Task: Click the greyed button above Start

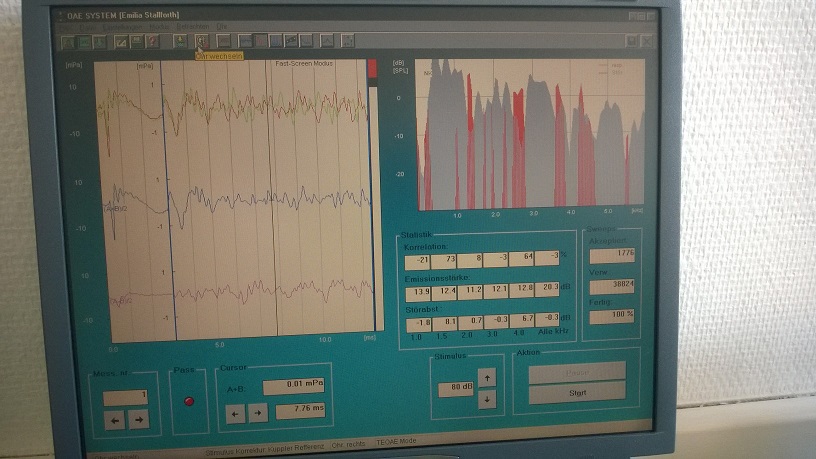Action: (576, 370)
